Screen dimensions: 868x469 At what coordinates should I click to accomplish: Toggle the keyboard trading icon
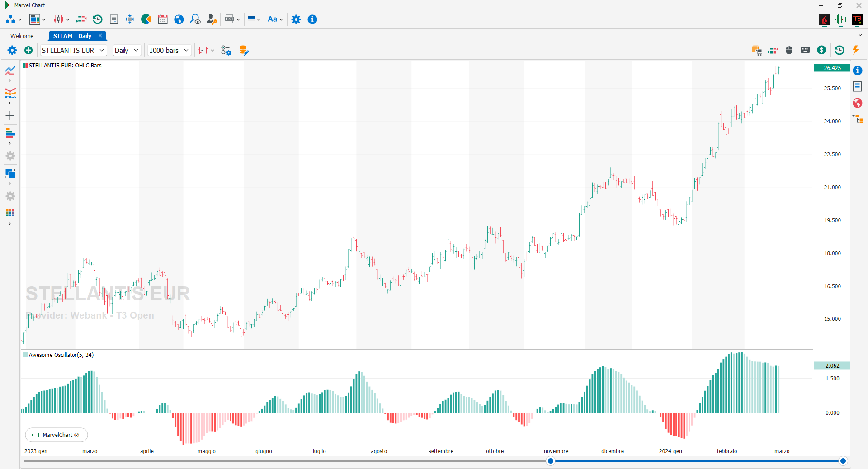pos(805,50)
